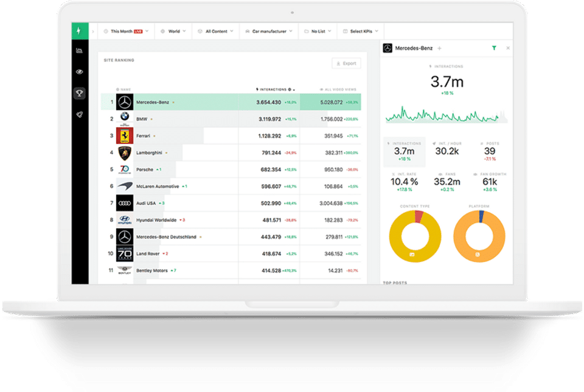Click the green lightning logo icon

click(x=80, y=31)
